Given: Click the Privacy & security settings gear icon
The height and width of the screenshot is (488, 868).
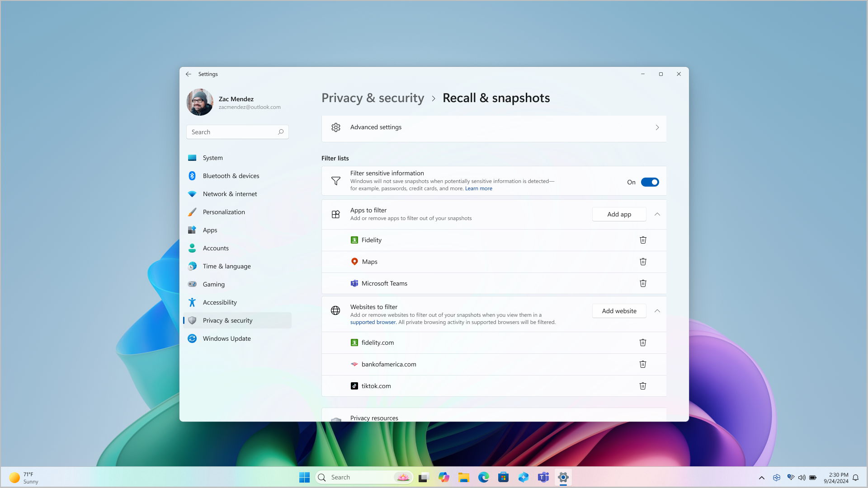Looking at the screenshot, I should [335, 127].
